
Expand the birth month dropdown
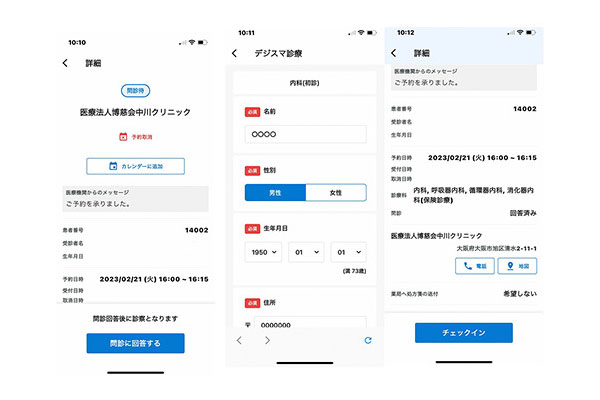(x=305, y=254)
